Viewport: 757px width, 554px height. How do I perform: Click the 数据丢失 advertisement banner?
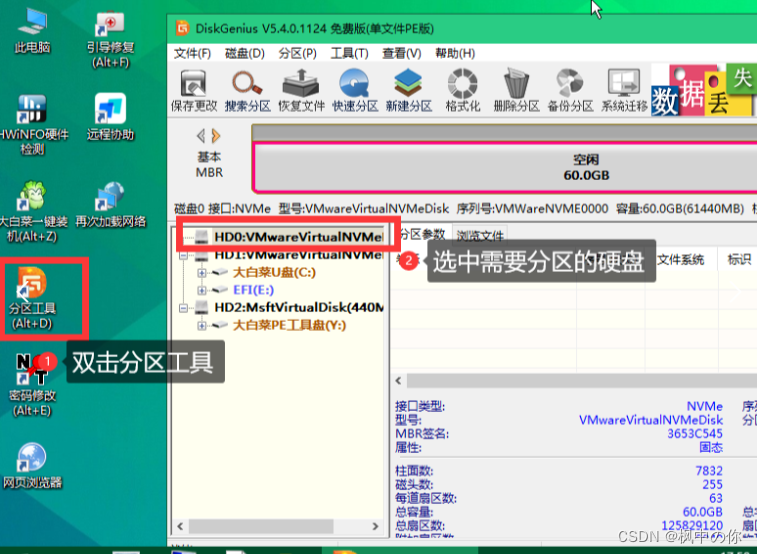click(x=704, y=90)
